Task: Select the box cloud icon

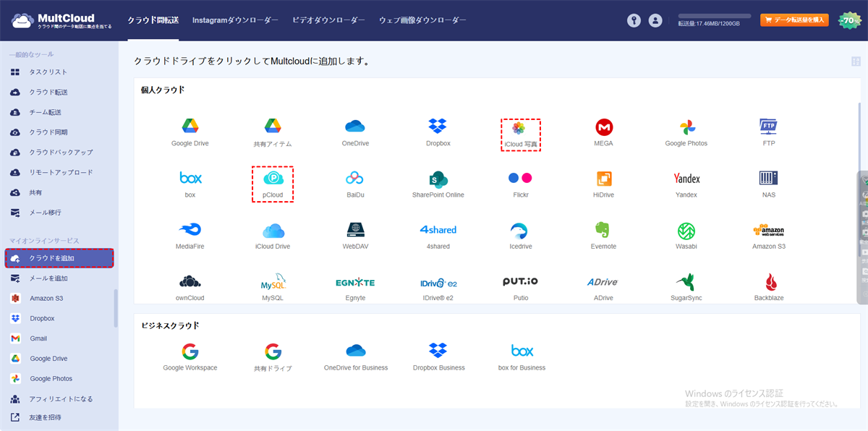Action: [x=190, y=178]
